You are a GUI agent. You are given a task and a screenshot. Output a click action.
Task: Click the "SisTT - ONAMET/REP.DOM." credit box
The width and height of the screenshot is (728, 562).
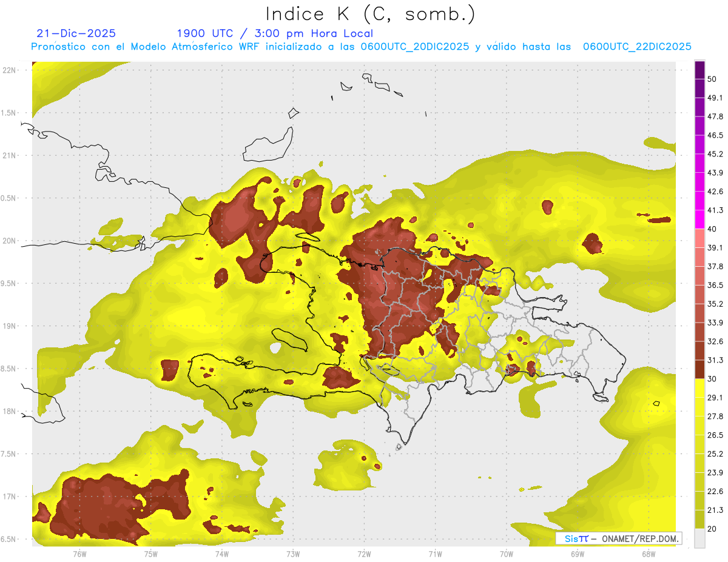pyautogui.click(x=618, y=538)
